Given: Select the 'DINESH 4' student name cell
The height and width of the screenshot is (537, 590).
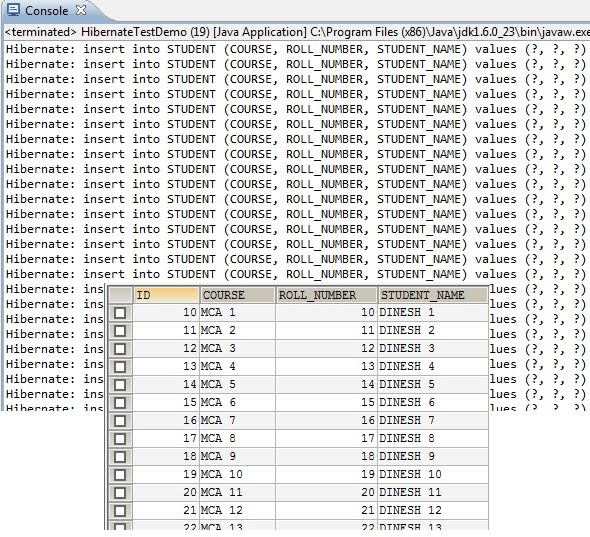Looking at the screenshot, I should tap(433, 367).
